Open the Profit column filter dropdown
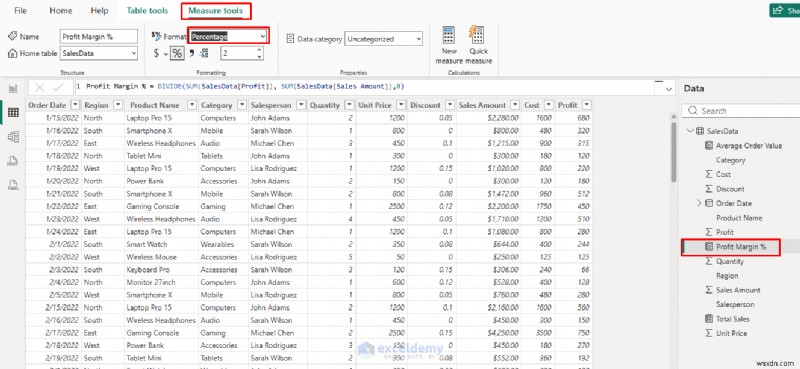Image resolution: width=800 pixels, height=369 pixels. [x=587, y=105]
